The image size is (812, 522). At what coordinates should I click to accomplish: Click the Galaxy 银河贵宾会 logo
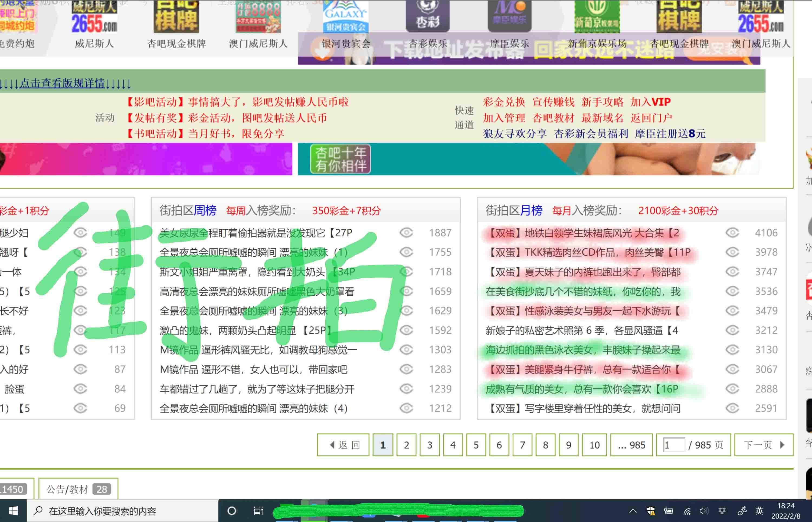pyautogui.click(x=346, y=16)
